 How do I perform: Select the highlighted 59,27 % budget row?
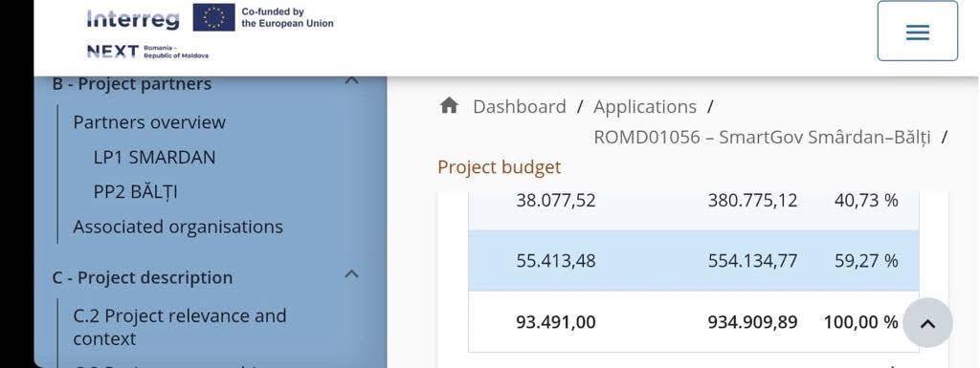694,261
